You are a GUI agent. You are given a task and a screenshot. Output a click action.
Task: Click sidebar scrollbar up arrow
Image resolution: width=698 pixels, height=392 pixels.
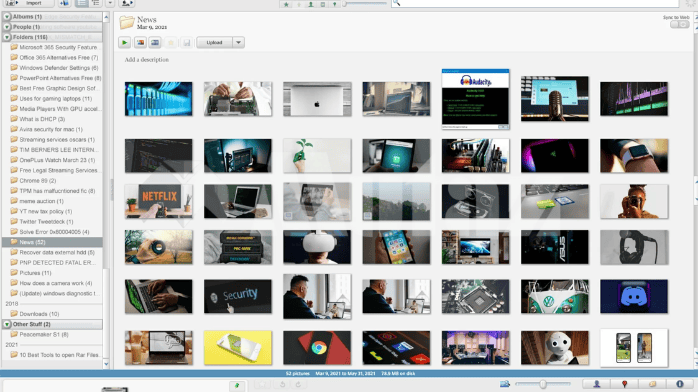tap(106, 17)
